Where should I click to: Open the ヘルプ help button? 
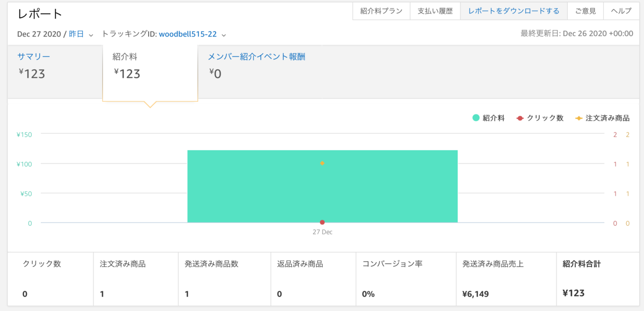(621, 11)
